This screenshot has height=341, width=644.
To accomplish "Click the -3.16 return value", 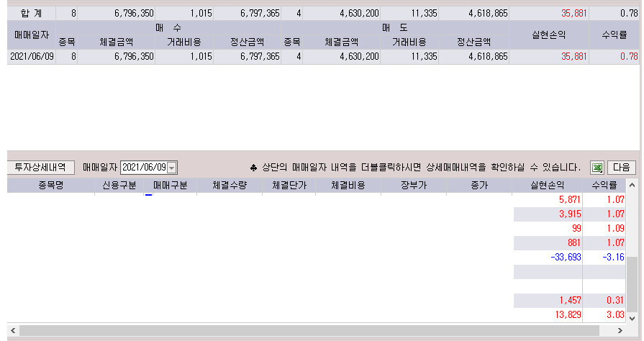I will click(613, 257).
